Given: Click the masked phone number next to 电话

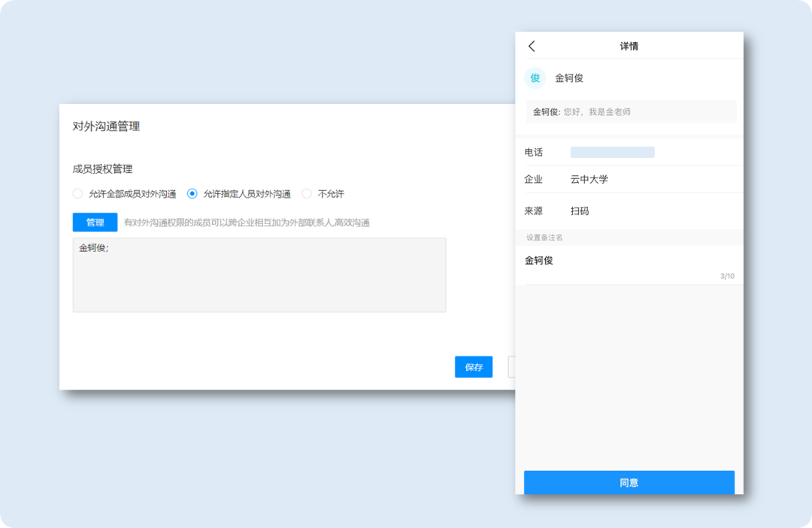Looking at the screenshot, I should 613,152.
